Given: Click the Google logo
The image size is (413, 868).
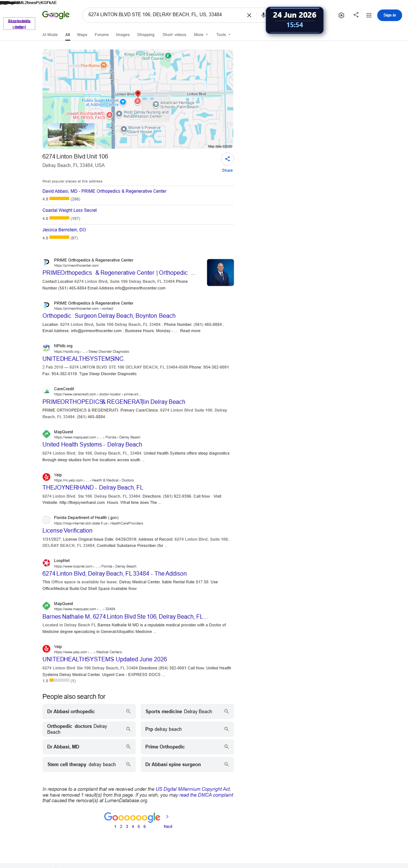Looking at the screenshot, I should pyautogui.click(x=56, y=15).
